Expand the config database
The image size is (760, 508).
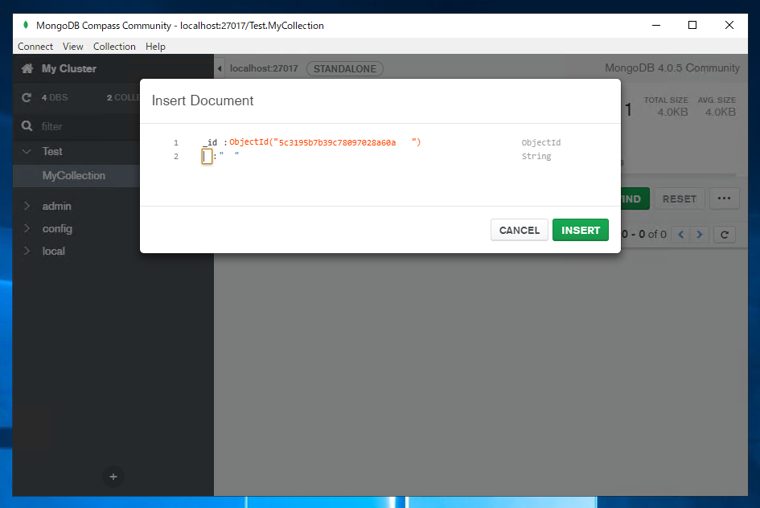tap(27, 228)
